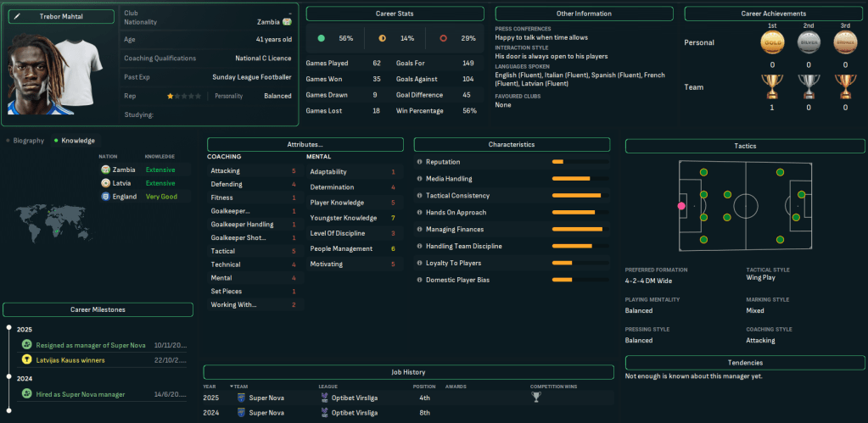Click the Hired as Super Nova manager milestone
The width and height of the screenshot is (868, 423).
pyautogui.click(x=80, y=394)
